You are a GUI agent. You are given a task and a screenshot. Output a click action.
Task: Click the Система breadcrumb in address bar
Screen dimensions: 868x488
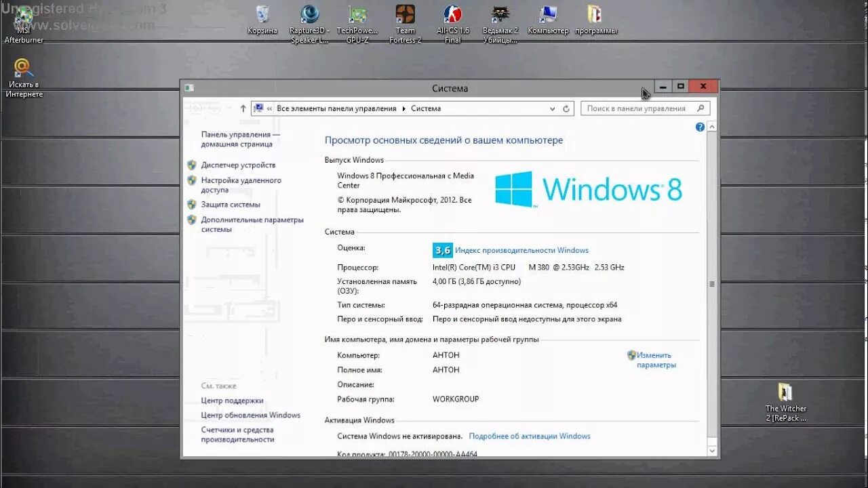click(426, 108)
